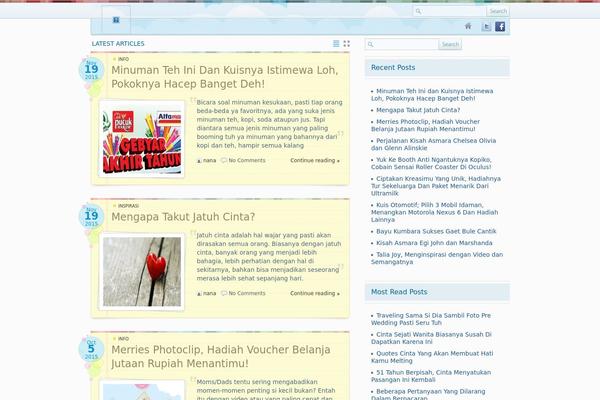Click the 'LATEST ARTICLES' heading
Image resolution: width=600 pixels, height=400 pixels.
118,44
